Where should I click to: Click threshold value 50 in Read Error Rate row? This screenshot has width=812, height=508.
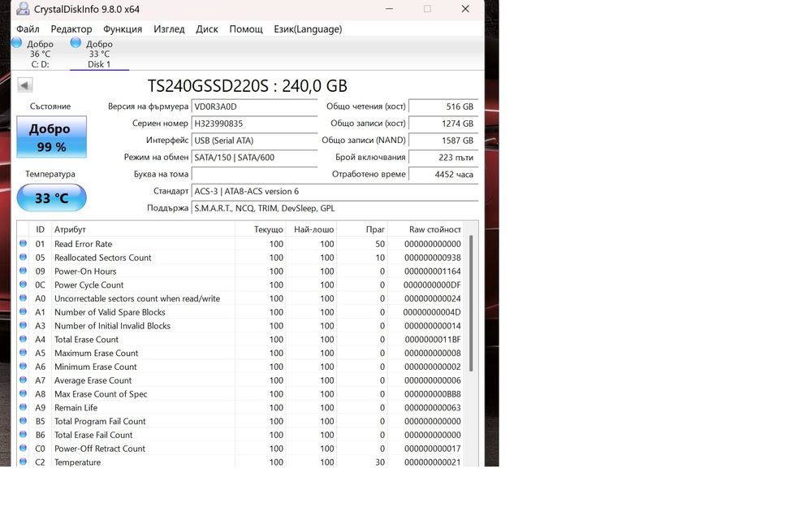pyautogui.click(x=380, y=244)
